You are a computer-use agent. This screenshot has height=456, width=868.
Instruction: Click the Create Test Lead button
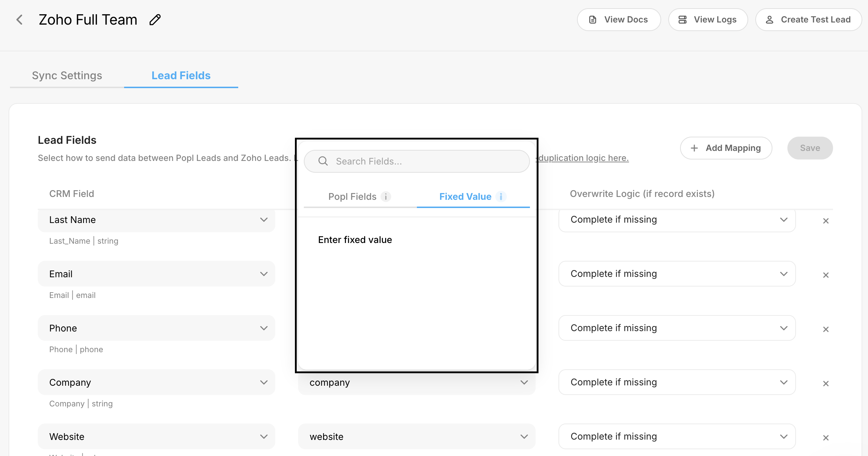808,20
